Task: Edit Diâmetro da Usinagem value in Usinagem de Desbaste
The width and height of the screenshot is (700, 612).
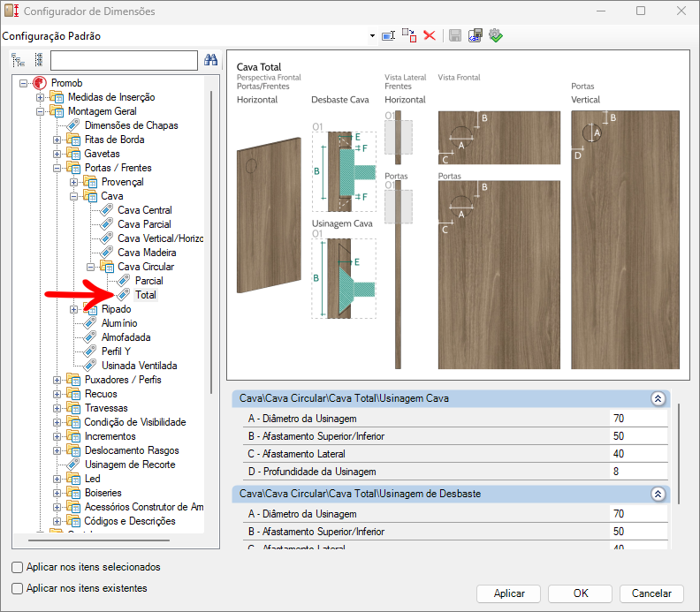Action: (x=638, y=514)
